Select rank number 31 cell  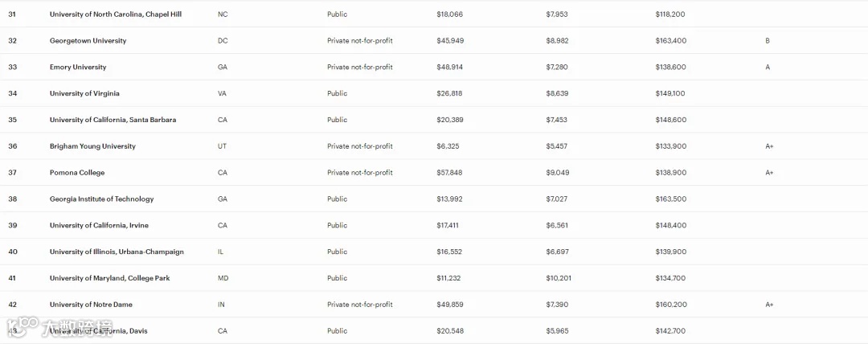click(12, 14)
